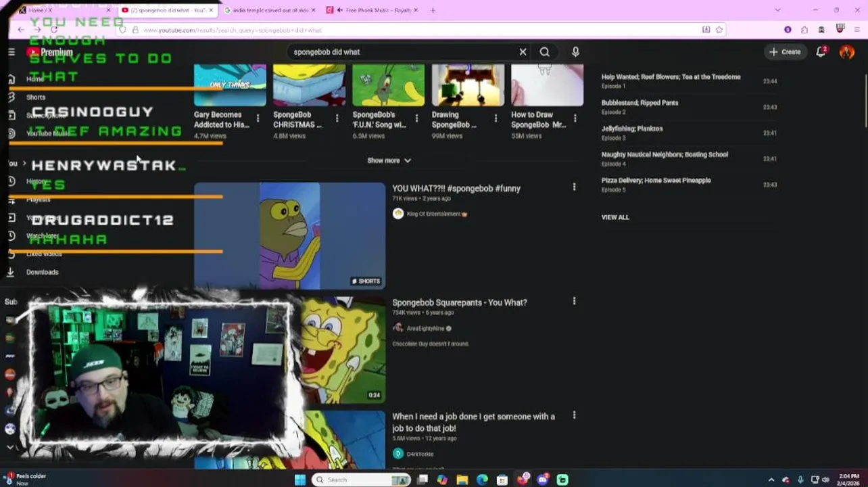Open 'Spongebob Squarepants - You What?' title link
868x487 pixels.
(459, 302)
